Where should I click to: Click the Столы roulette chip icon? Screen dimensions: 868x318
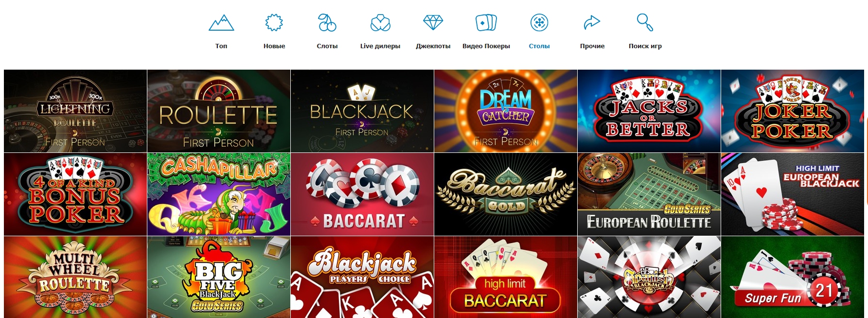click(539, 22)
